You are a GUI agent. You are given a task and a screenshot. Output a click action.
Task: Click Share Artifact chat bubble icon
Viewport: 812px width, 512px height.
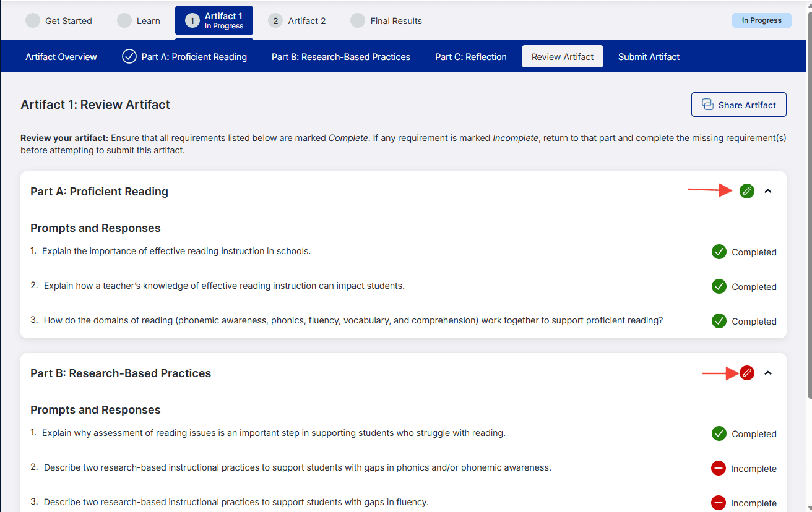point(707,105)
